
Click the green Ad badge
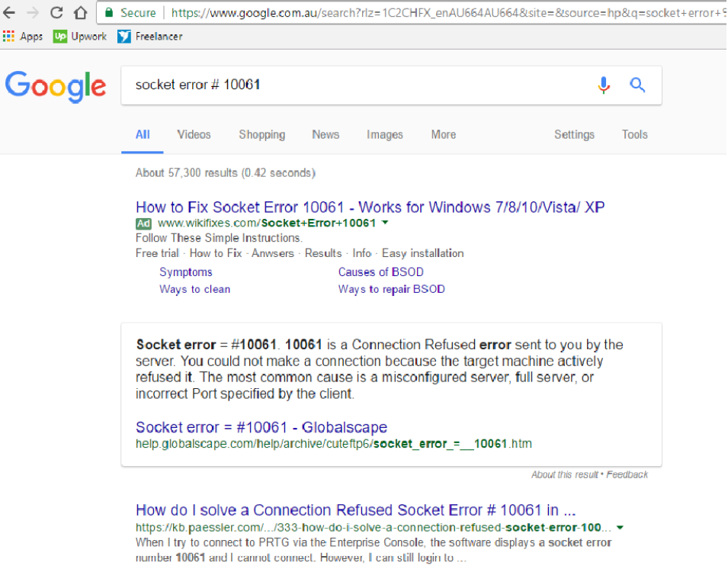pyautogui.click(x=143, y=223)
